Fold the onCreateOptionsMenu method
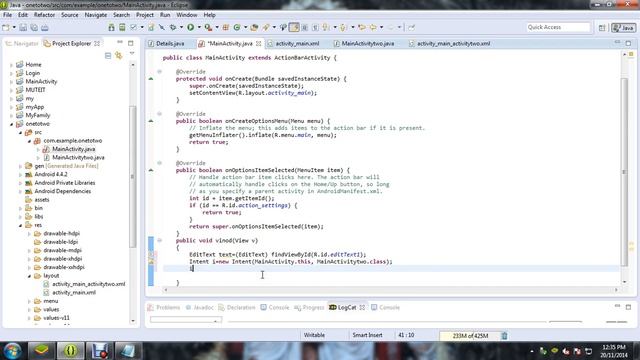640x360 pixels. [160, 114]
